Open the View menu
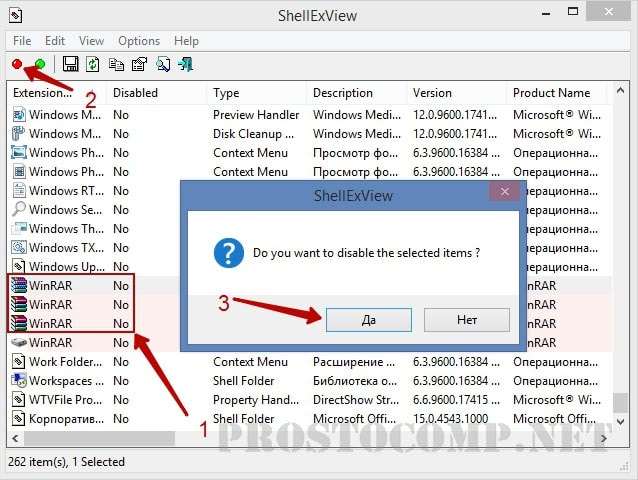The width and height of the screenshot is (638, 480). (x=91, y=41)
